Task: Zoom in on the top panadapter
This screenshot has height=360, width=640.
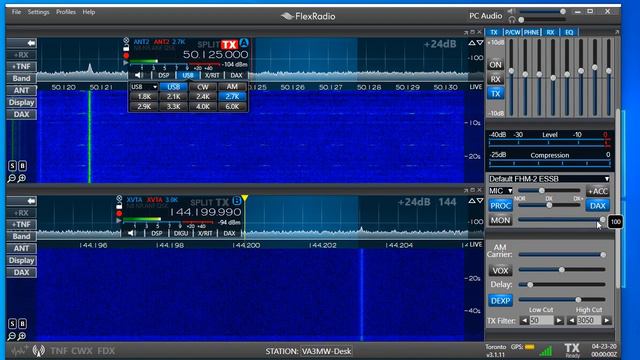Action: pos(22,178)
